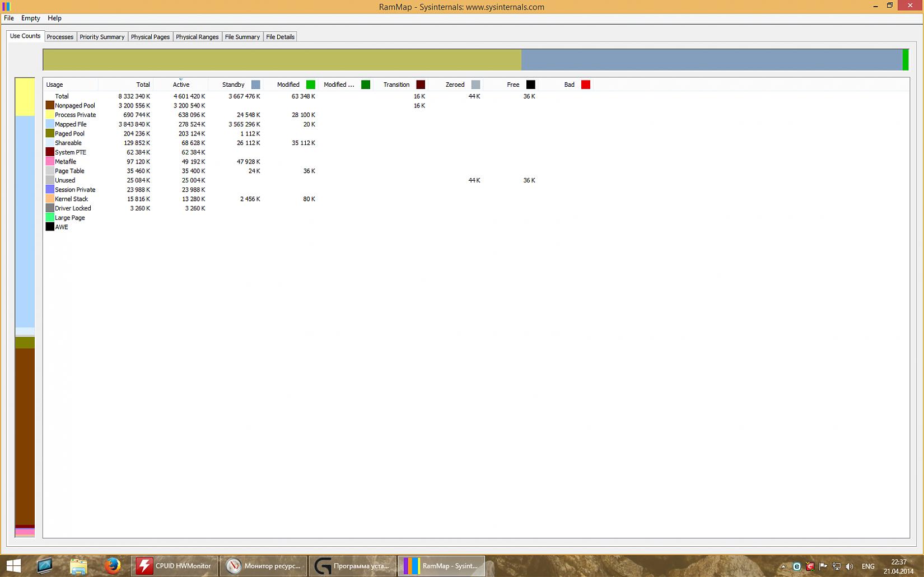Click the Nonpaged Pool brown swatch
The image size is (924, 577).
click(50, 105)
